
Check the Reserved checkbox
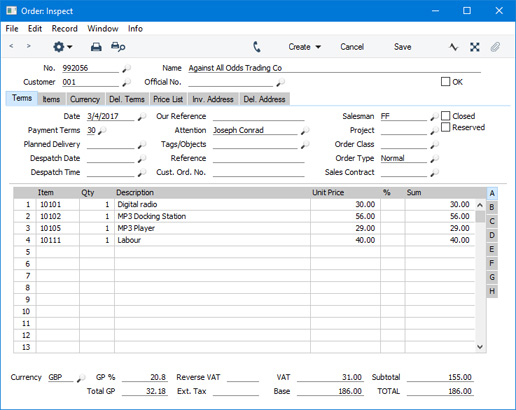tap(445, 127)
